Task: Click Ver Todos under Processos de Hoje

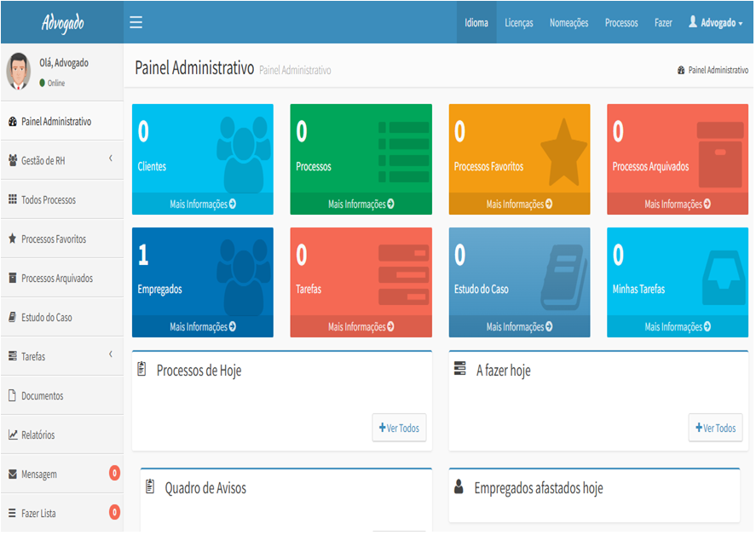Action: tap(398, 429)
